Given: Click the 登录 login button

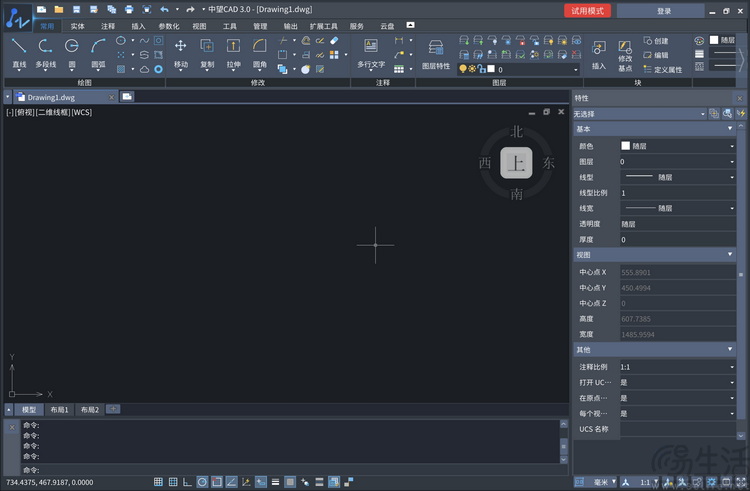Looking at the screenshot, I should pos(664,10).
